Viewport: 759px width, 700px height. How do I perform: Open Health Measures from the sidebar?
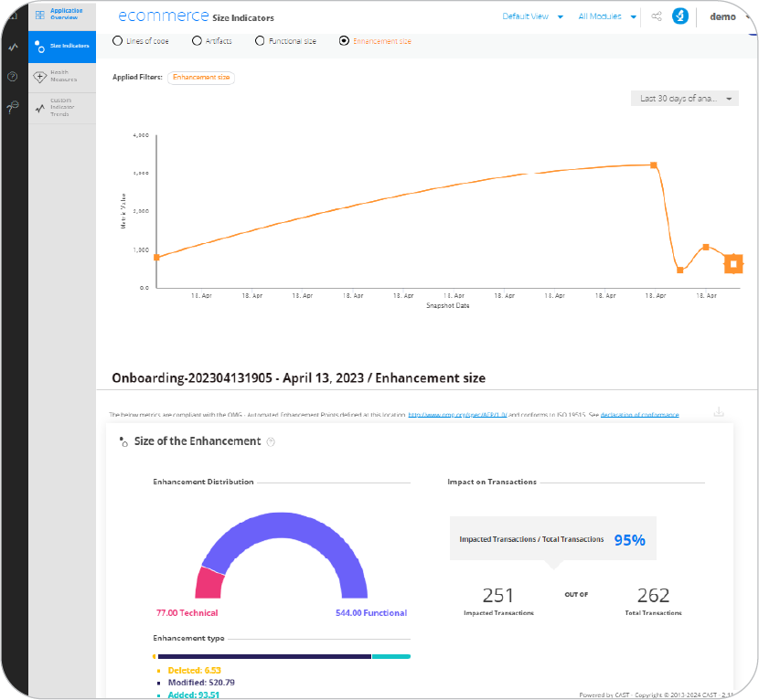[x=62, y=75]
